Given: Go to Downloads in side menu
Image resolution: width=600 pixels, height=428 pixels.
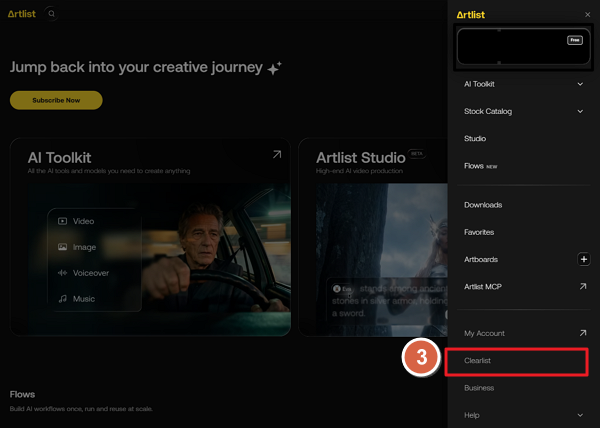Looking at the screenshot, I should click(483, 205).
